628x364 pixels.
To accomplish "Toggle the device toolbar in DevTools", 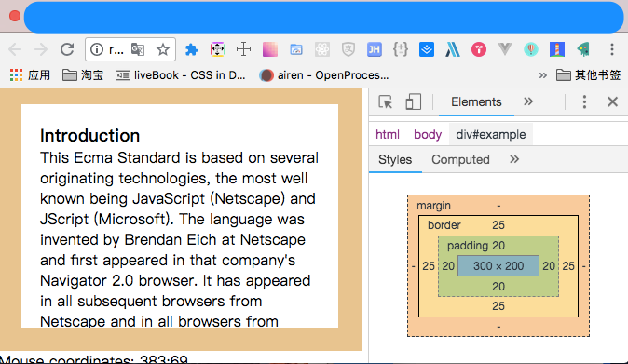I will (x=413, y=102).
